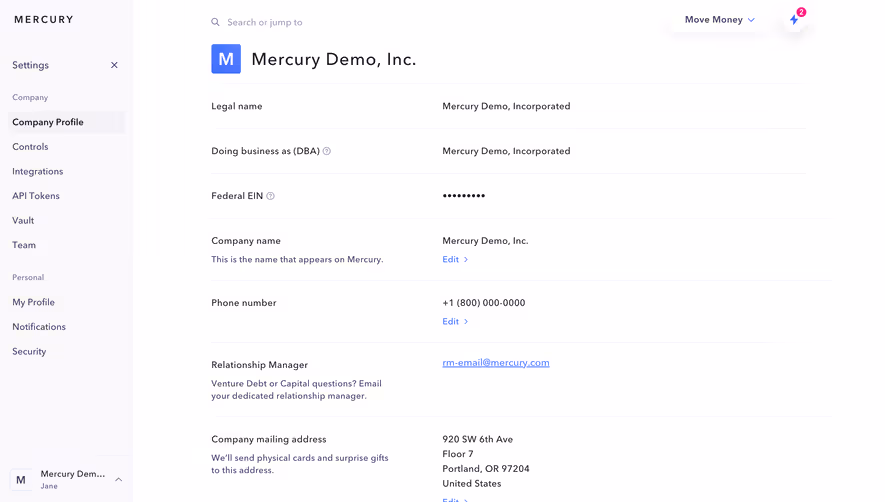The width and height of the screenshot is (885, 502).
Task: Edit the Phone number
Action: point(455,321)
